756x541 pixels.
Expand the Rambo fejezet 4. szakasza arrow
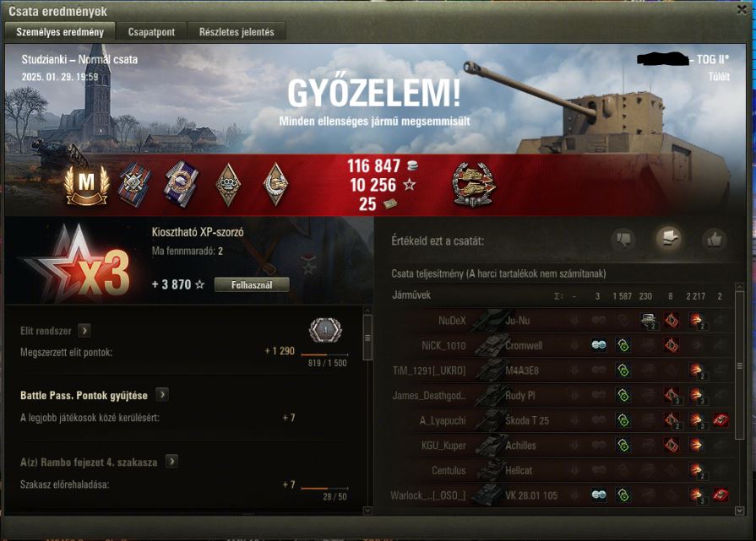coord(171,462)
